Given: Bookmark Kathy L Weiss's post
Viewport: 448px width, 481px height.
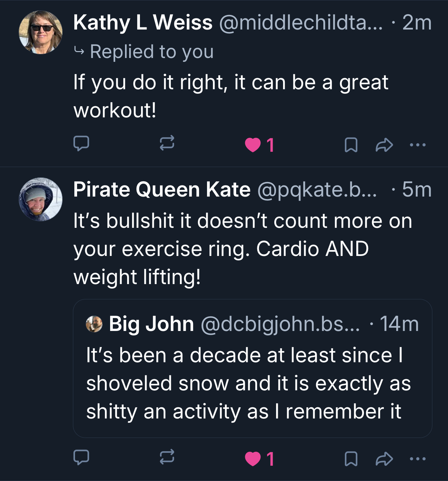Looking at the screenshot, I should [351, 145].
